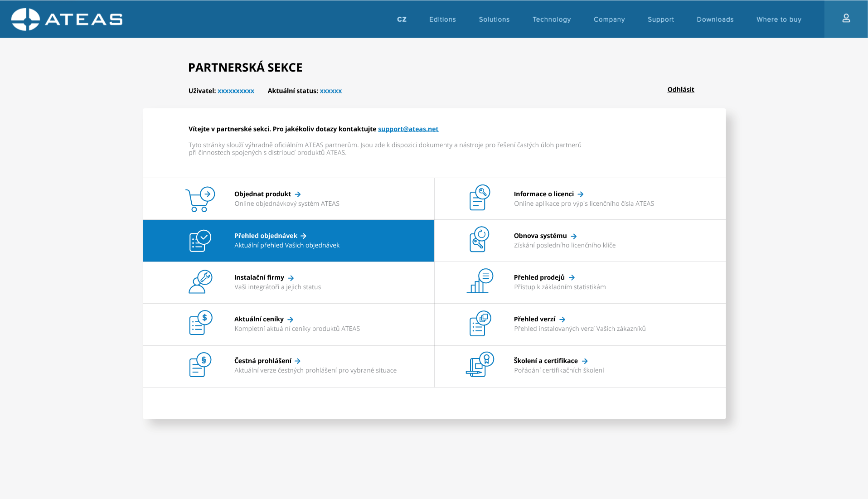The height and width of the screenshot is (499, 868).
Task: Open the Editions menu
Action: [x=442, y=19]
